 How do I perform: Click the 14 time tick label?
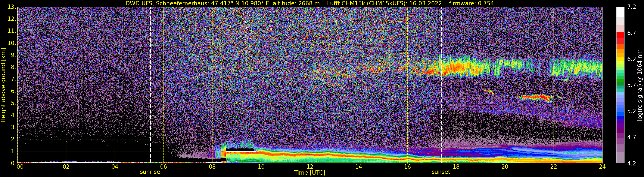point(358,167)
